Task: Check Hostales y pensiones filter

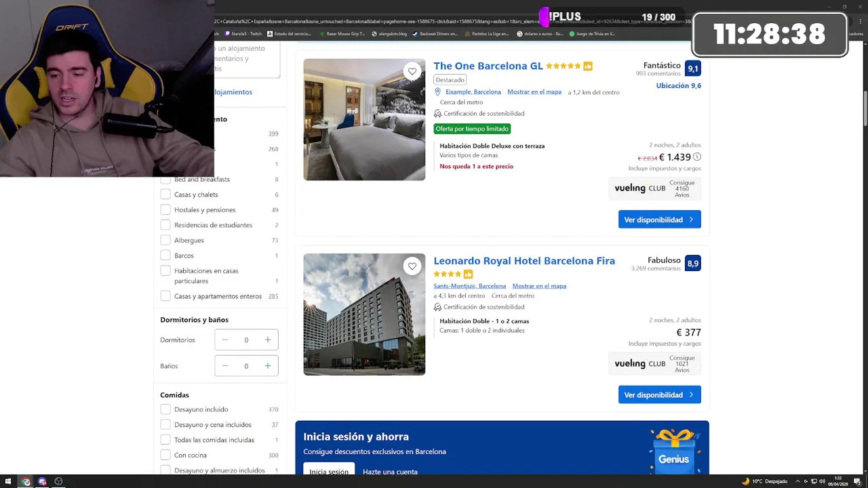Action: pos(165,209)
